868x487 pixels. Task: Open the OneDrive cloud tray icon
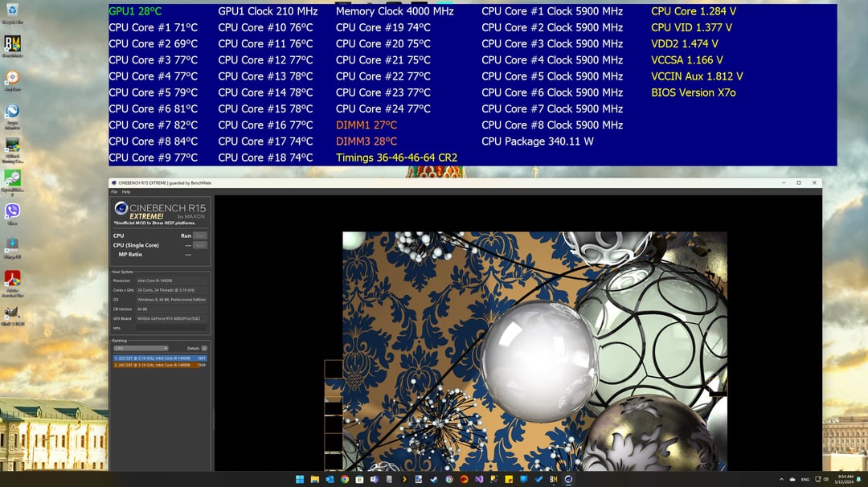coord(792,479)
